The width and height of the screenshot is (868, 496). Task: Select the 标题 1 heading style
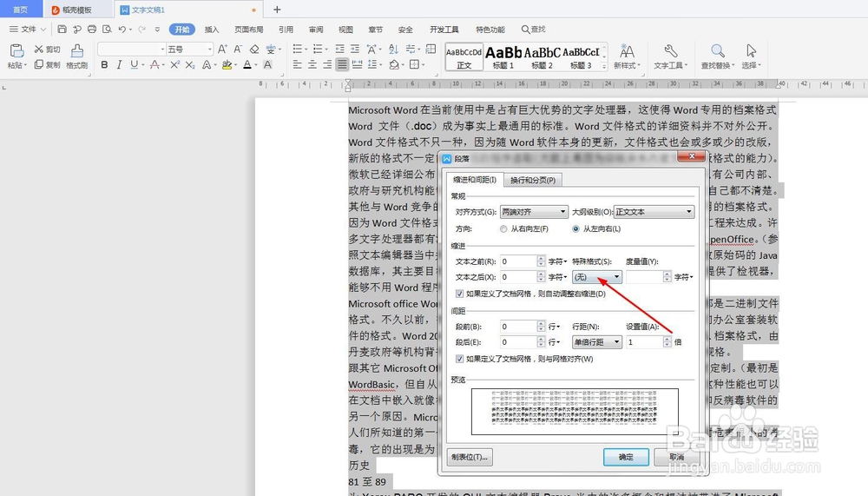coord(503,57)
